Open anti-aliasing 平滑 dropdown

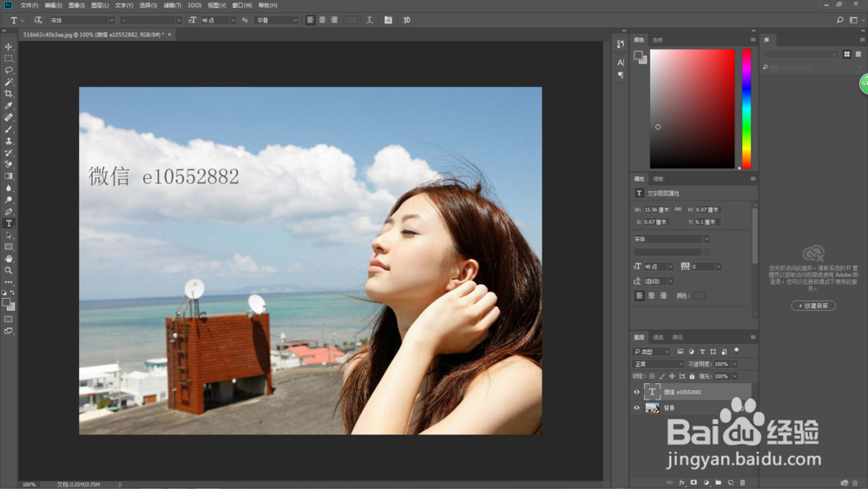(276, 20)
